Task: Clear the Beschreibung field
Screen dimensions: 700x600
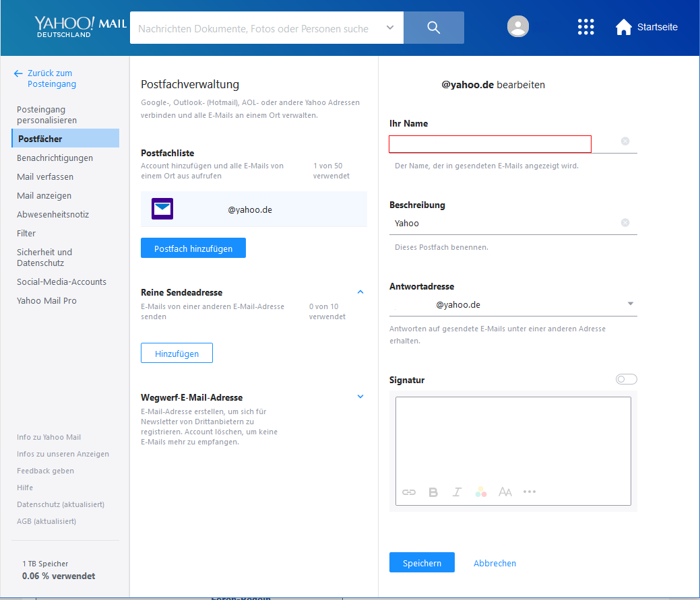Action: [625, 223]
